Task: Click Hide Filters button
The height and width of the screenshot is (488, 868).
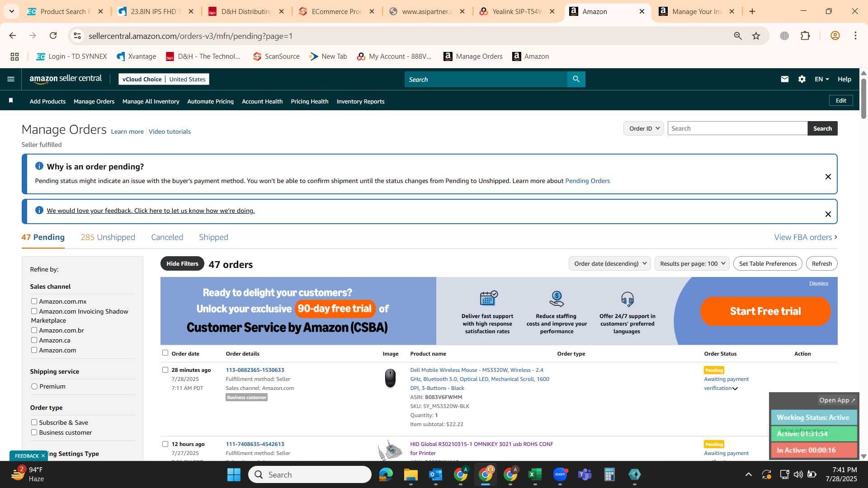Action: (182, 263)
